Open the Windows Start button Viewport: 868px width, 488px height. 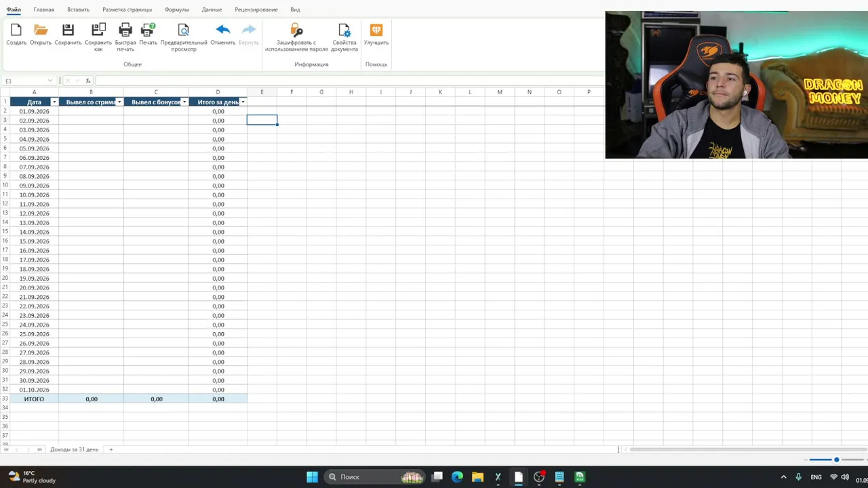point(312,477)
